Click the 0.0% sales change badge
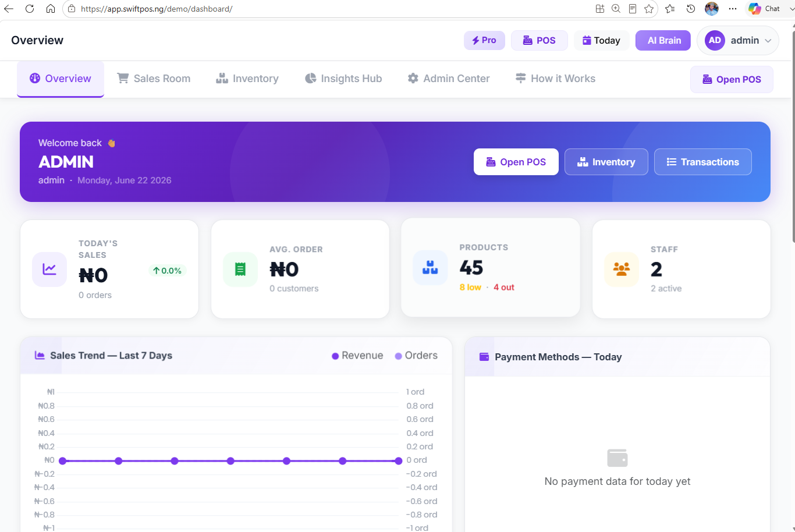The image size is (795, 532). [167, 271]
